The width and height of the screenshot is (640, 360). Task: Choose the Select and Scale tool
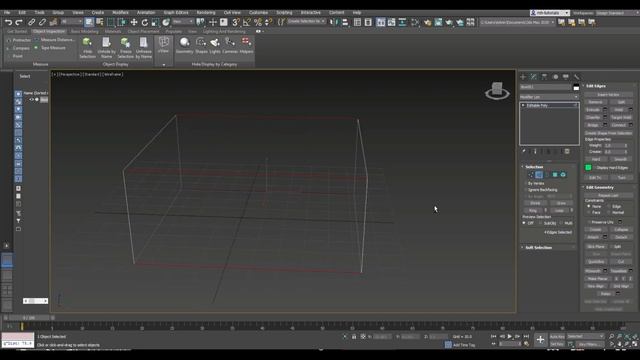point(155,22)
